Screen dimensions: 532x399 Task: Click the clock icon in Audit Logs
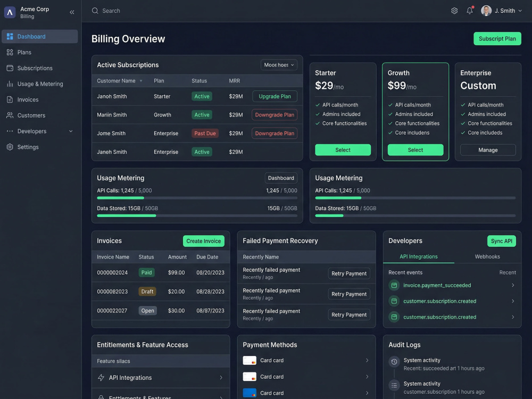click(x=394, y=362)
